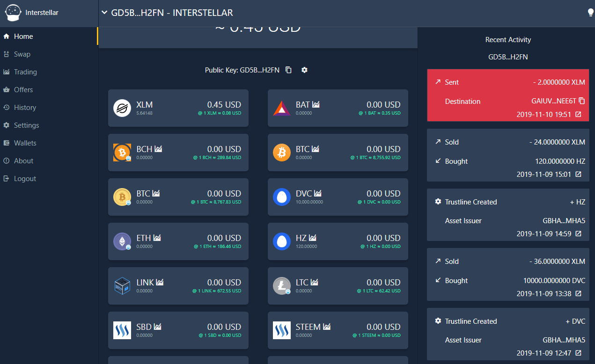Click the 10,000.00000 DVC balance amount

click(309, 202)
